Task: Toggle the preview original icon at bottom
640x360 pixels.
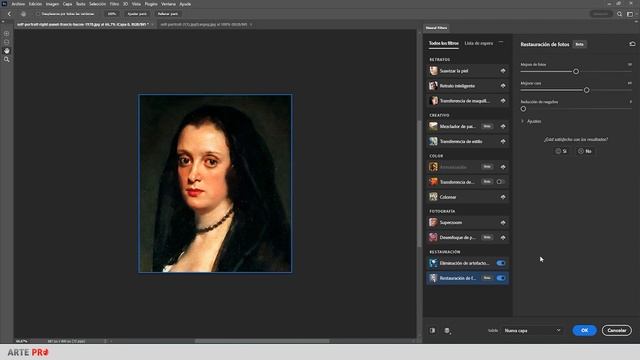Action: (432, 331)
